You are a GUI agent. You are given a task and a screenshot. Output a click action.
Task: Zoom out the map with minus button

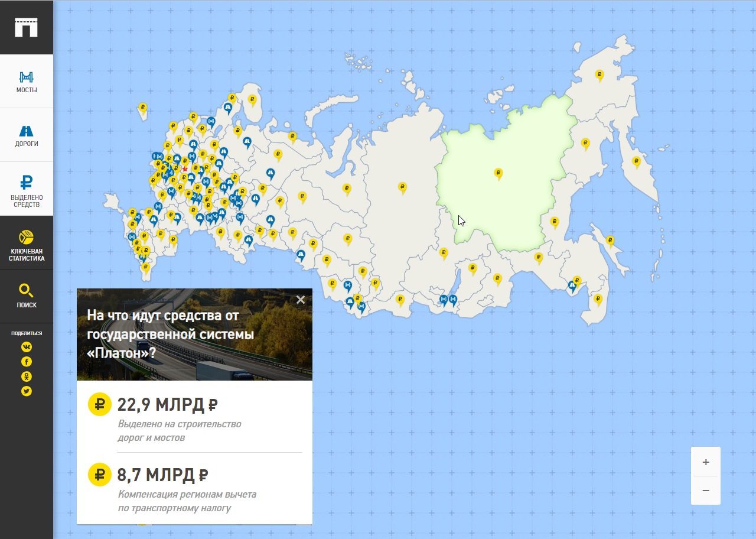point(706,491)
